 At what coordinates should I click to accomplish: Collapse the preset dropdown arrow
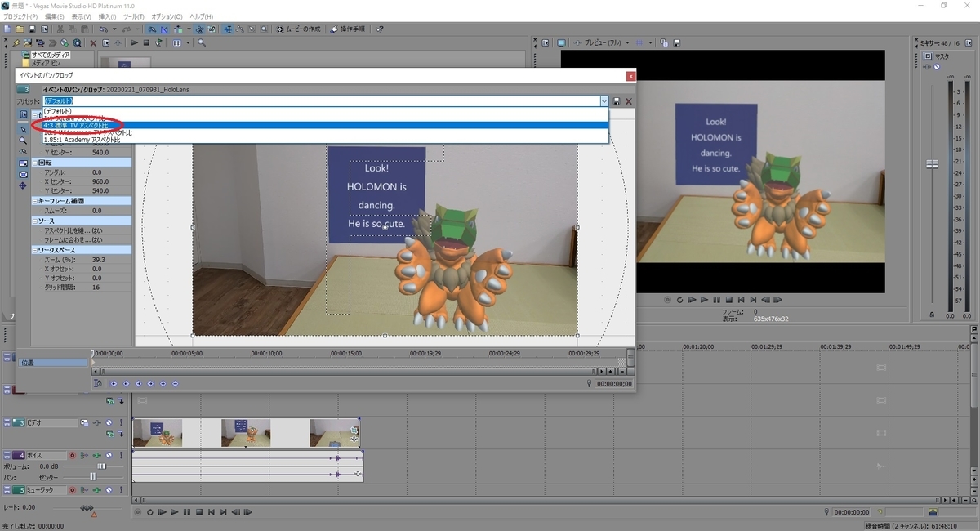tap(604, 100)
